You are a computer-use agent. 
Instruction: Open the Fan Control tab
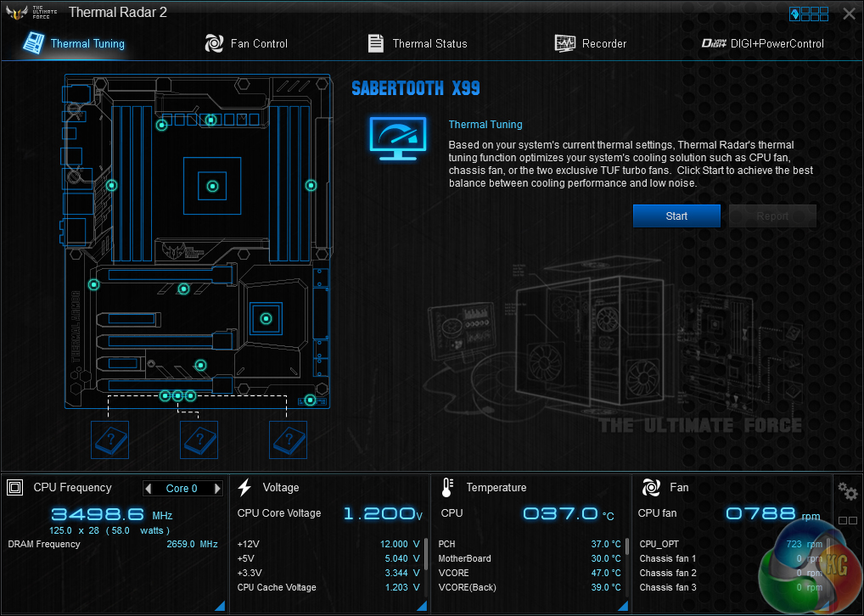(246, 43)
